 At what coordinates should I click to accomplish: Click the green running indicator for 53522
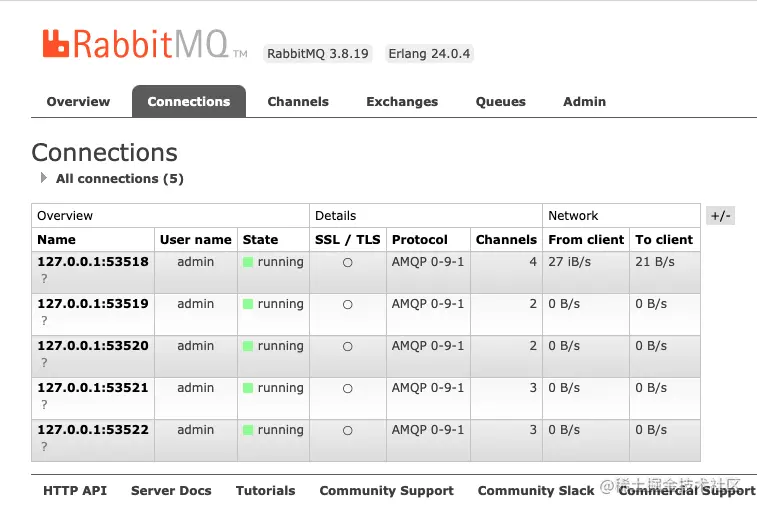pos(248,430)
